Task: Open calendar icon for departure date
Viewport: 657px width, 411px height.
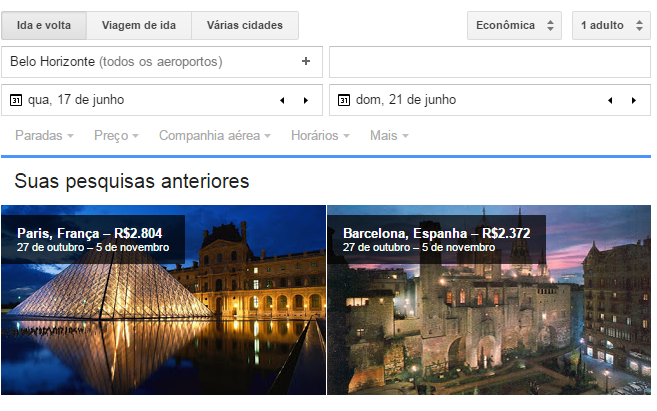Action: coord(15,100)
